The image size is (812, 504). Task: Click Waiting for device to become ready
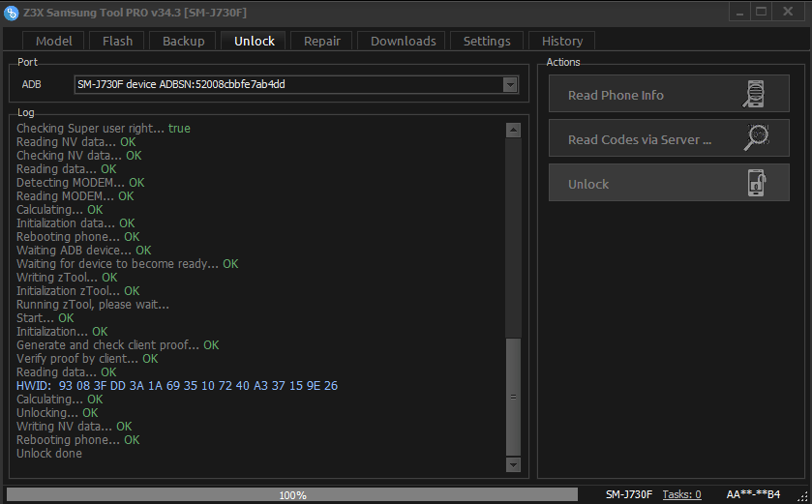pyautogui.click(x=128, y=264)
